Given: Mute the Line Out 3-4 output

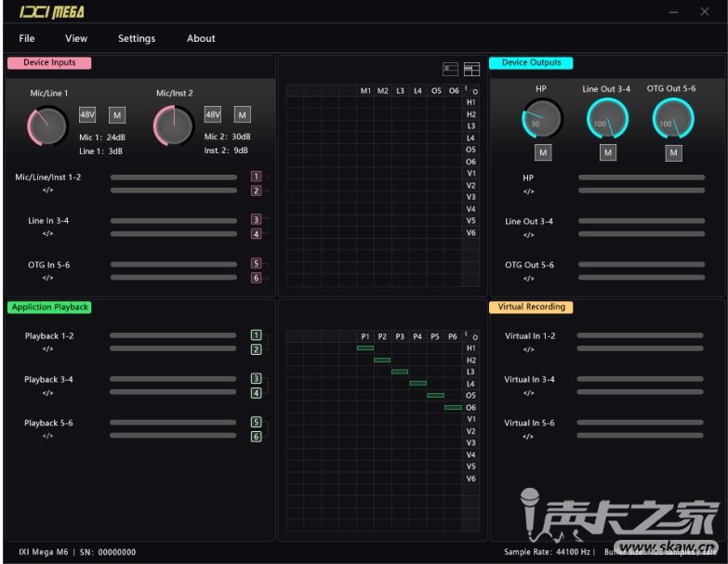Looking at the screenshot, I should coord(608,152).
